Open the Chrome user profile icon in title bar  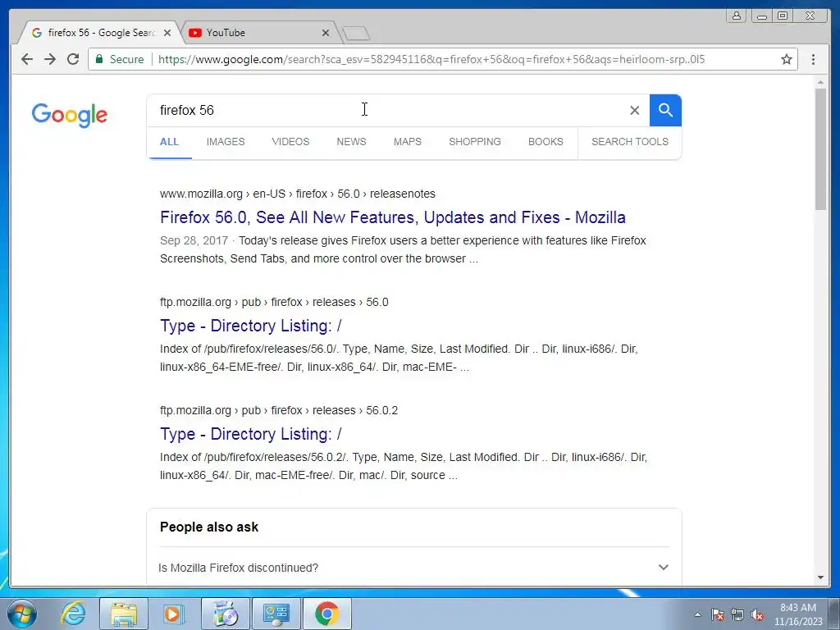737,16
